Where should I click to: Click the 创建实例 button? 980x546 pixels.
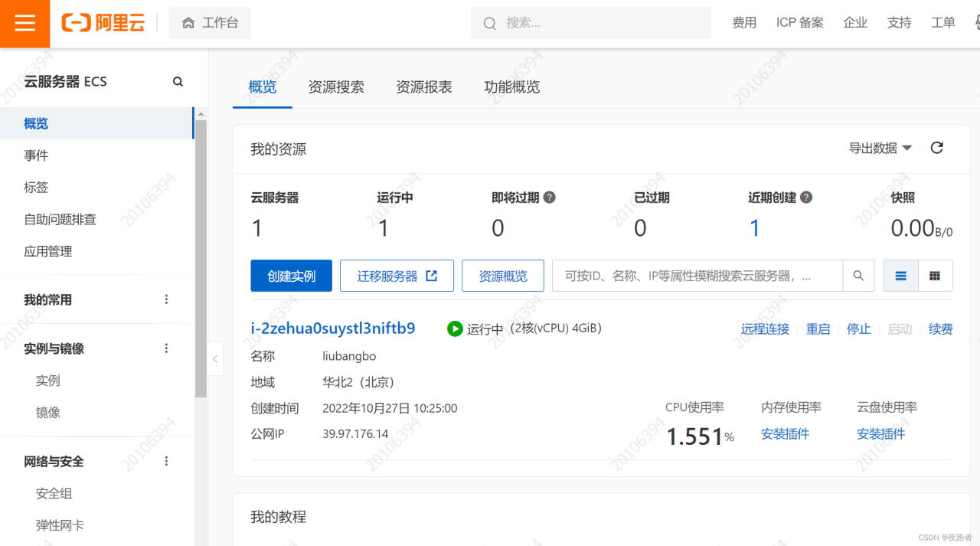(x=291, y=276)
